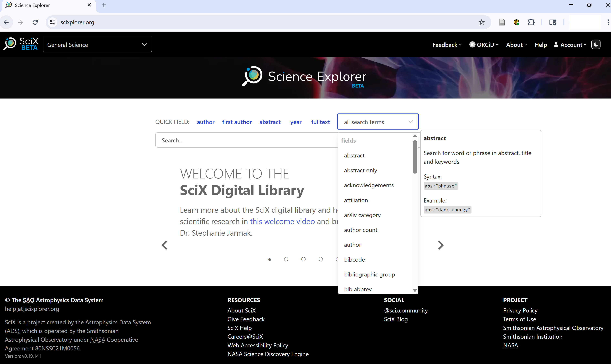Open the Help page link
The height and width of the screenshot is (364, 611).
click(x=541, y=45)
